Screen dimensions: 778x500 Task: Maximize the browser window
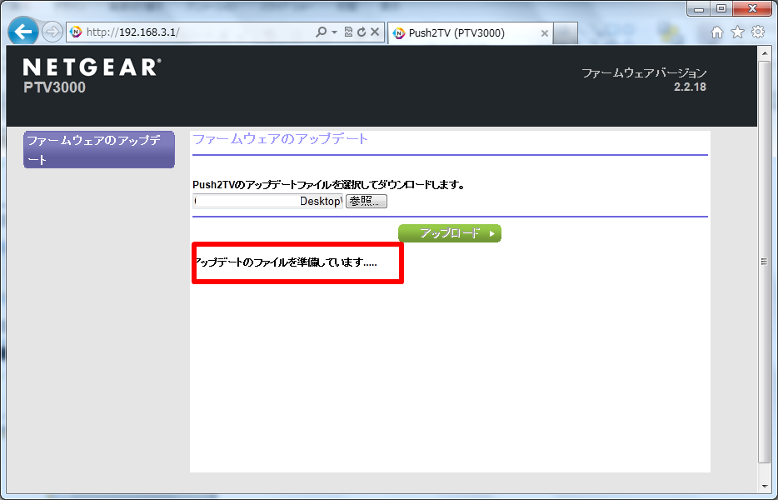point(721,8)
